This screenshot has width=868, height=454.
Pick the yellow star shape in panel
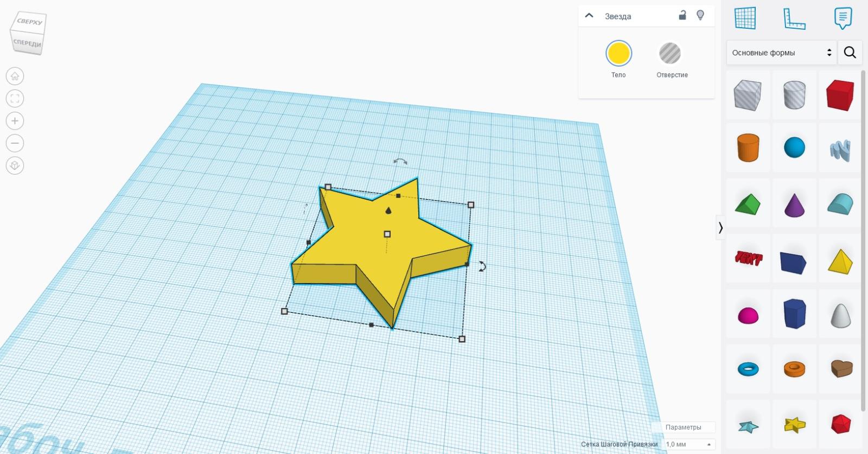[x=794, y=425]
